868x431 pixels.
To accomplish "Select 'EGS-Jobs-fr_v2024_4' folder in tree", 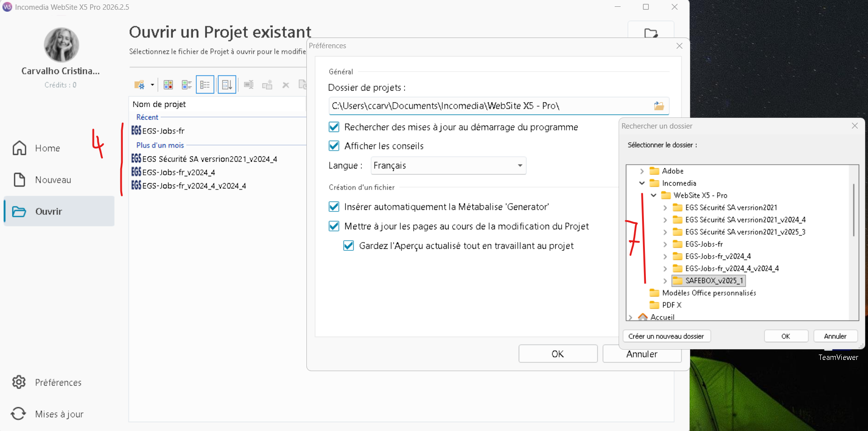I will click(718, 256).
